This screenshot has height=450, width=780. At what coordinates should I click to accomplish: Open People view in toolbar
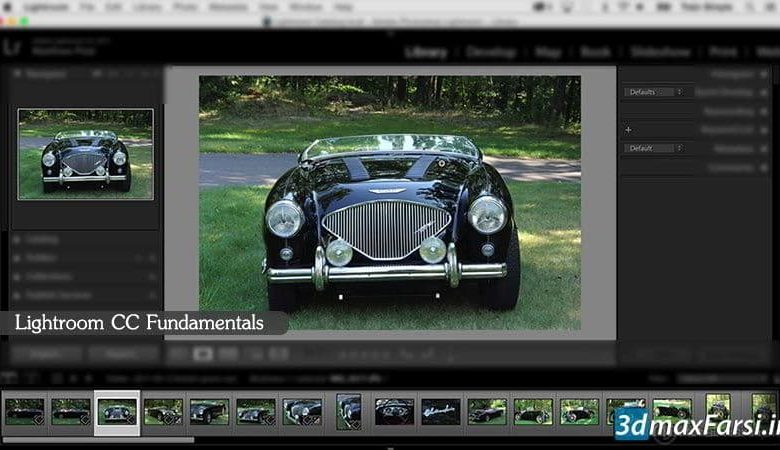[279, 354]
